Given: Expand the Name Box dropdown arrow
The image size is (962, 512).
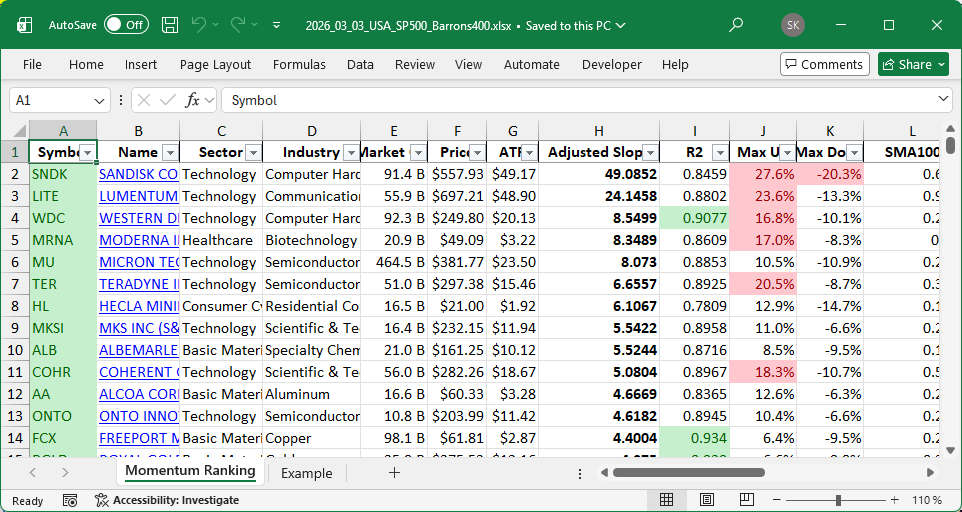Looking at the screenshot, I should pos(99,100).
